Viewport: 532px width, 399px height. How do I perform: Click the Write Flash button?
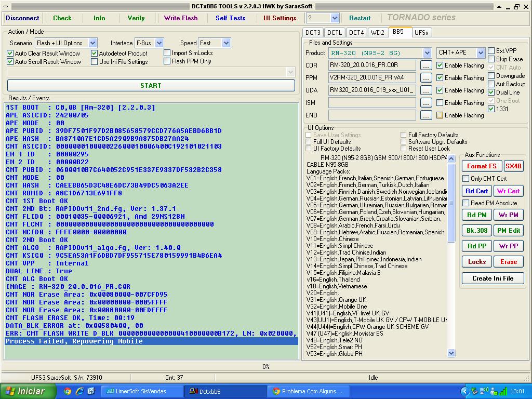(x=181, y=18)
